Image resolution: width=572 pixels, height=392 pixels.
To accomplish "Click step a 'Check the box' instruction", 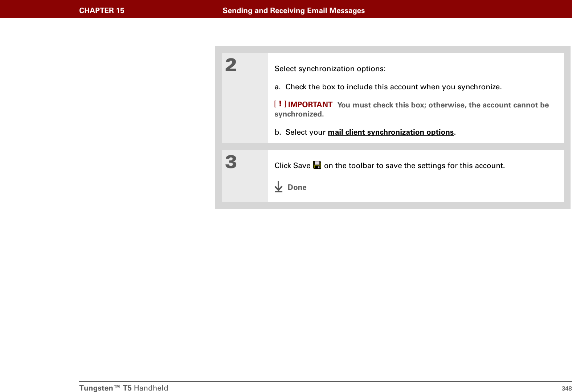I will [388, 87].
